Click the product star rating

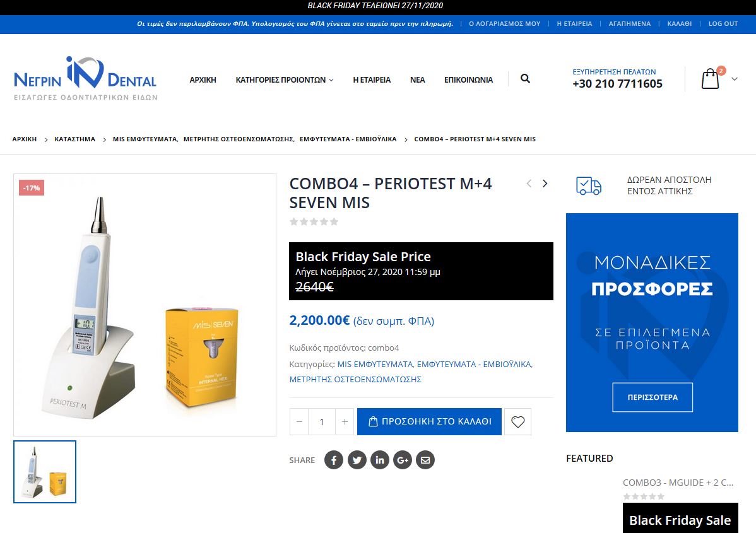click(314, 221)
